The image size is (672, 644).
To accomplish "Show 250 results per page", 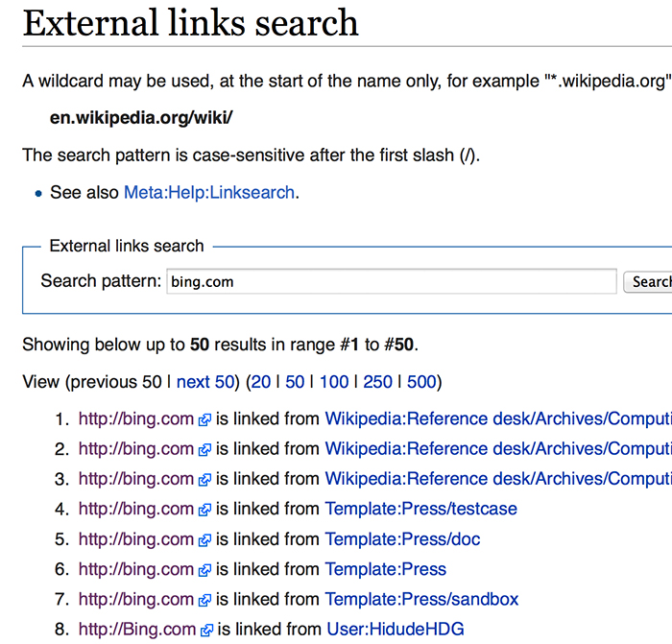I will [377, 382].
